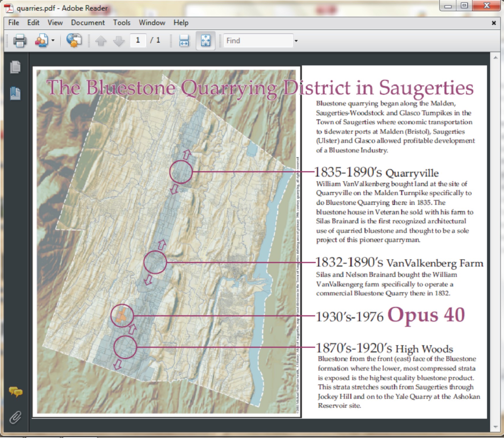Click the page number input box
Image resolution: width=504 pixels, height=438 pixels.
pos(138,40)
